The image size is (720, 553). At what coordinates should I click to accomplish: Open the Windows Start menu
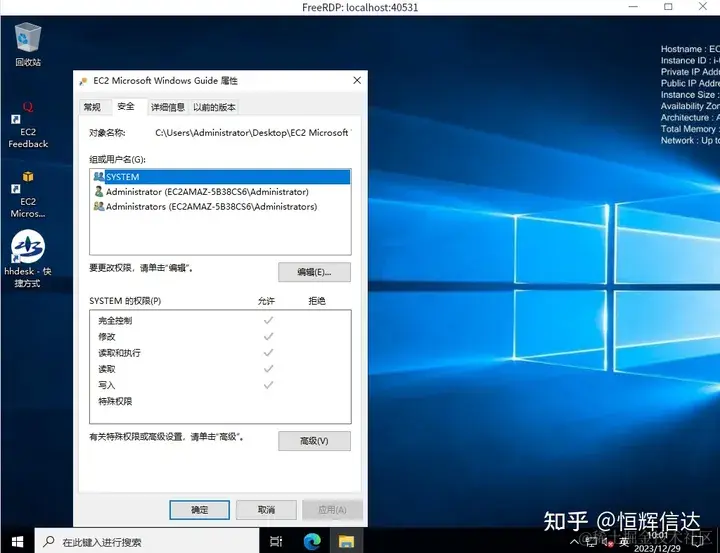(17, 542)
